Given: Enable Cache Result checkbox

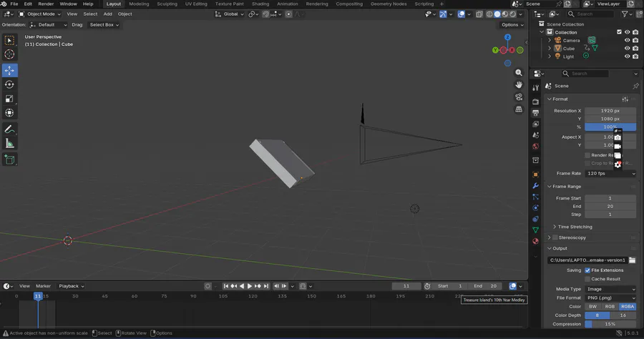Looking at the screenshot, I should point(587,279).
